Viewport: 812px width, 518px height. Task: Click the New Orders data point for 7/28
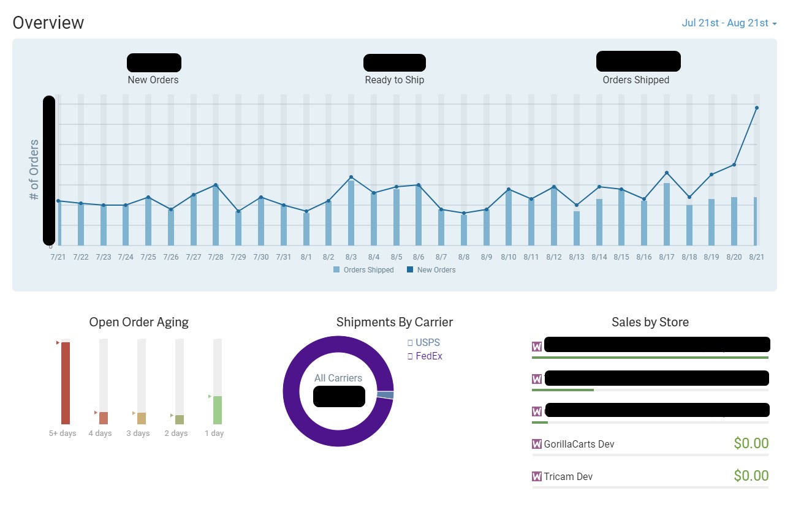tap(216, 185)
